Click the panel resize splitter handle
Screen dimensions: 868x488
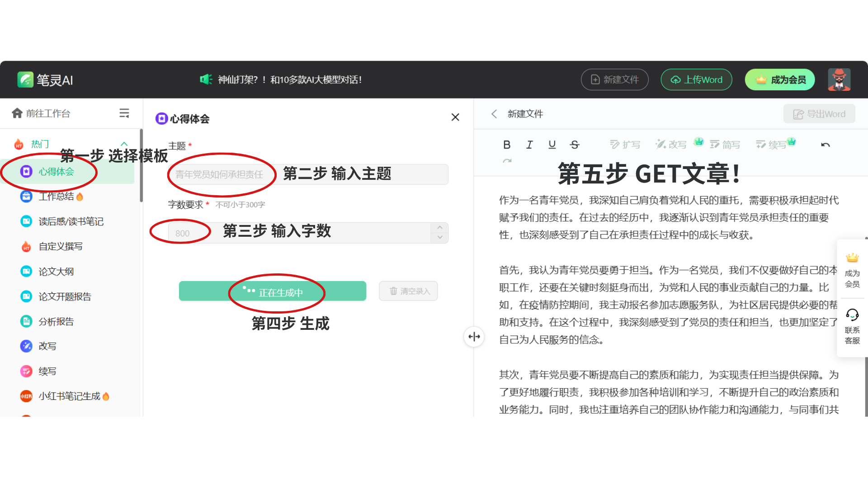pyautogui.click(x=474, y=337)
